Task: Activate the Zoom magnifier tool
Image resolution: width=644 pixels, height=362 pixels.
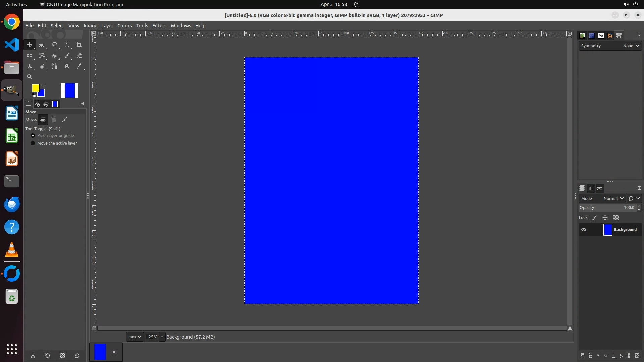Action: pyautogui.click(x=30, y=77)
